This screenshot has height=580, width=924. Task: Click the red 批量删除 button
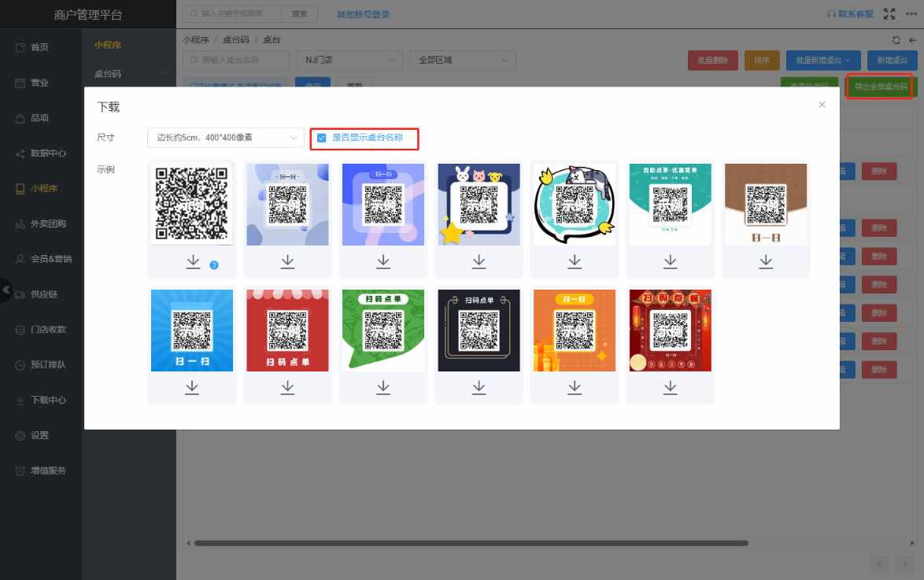click(712, 60)
